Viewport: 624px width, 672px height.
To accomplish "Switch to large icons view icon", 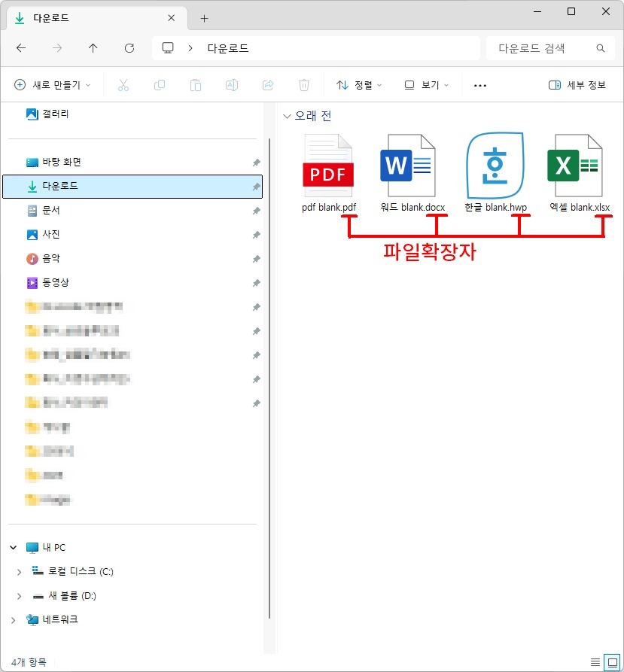I will point(612,662).
